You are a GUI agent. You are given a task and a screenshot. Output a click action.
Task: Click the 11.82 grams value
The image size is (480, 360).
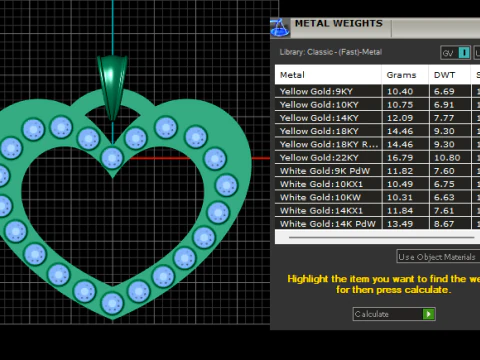[400, 171]
